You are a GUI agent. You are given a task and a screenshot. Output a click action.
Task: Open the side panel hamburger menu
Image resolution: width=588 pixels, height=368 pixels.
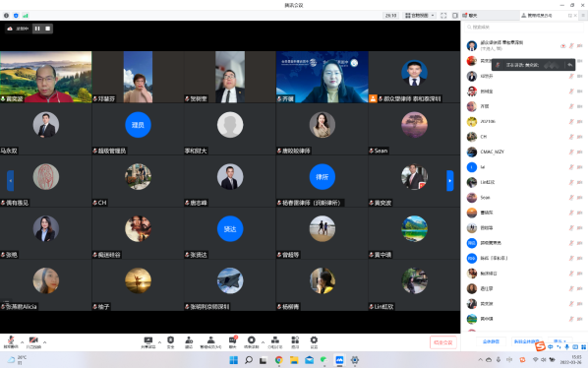[583, 16]
